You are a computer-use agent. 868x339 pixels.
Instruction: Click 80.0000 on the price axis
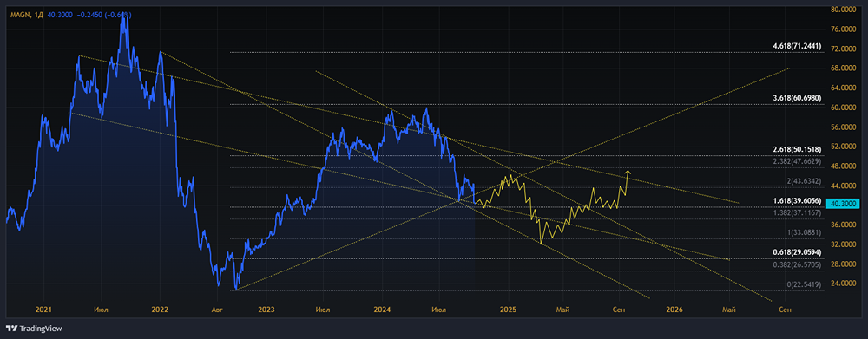[x=845, y=10]
